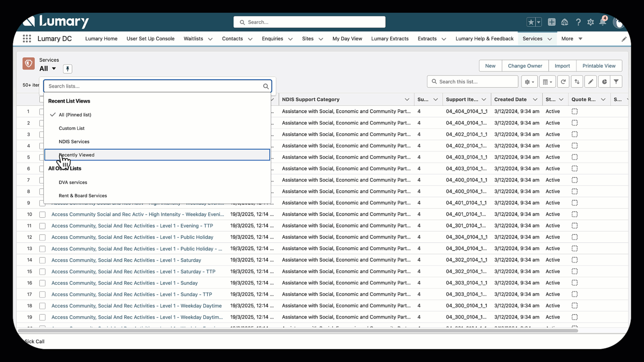Image resolution: width=644 pixels, height=362 pixels.
Task: Tick checkbox for row 12
Action: point(42,237)
